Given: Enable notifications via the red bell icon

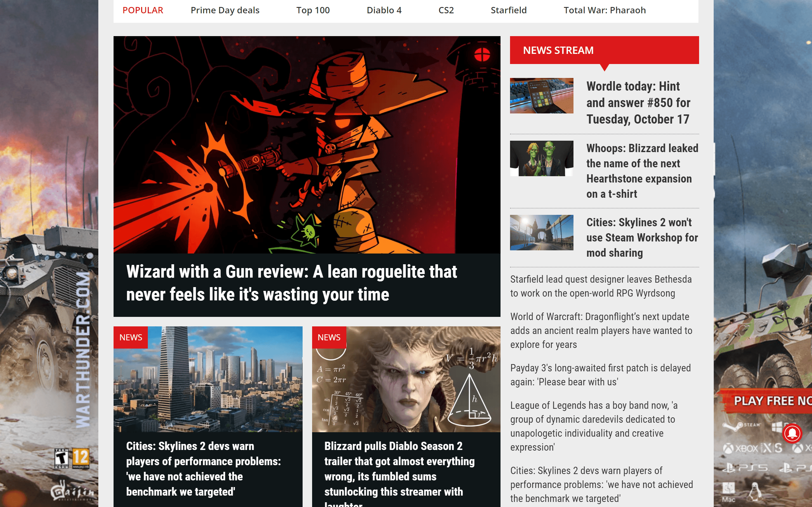Looking at the screenshot, I should coord(792,433).
